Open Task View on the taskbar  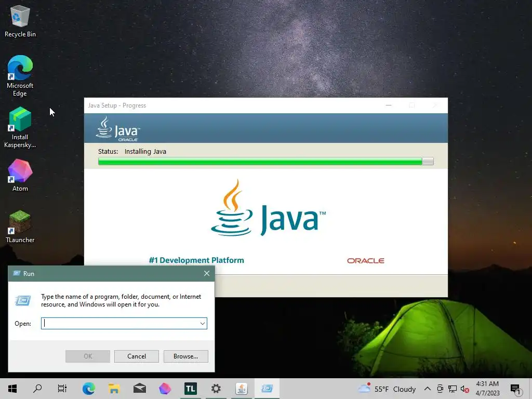tap(62, 389)
